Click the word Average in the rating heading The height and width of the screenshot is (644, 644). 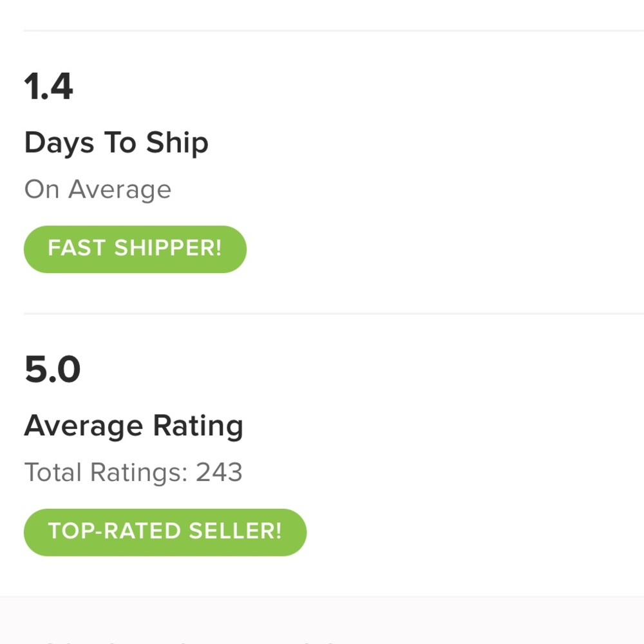coord(83,426)
